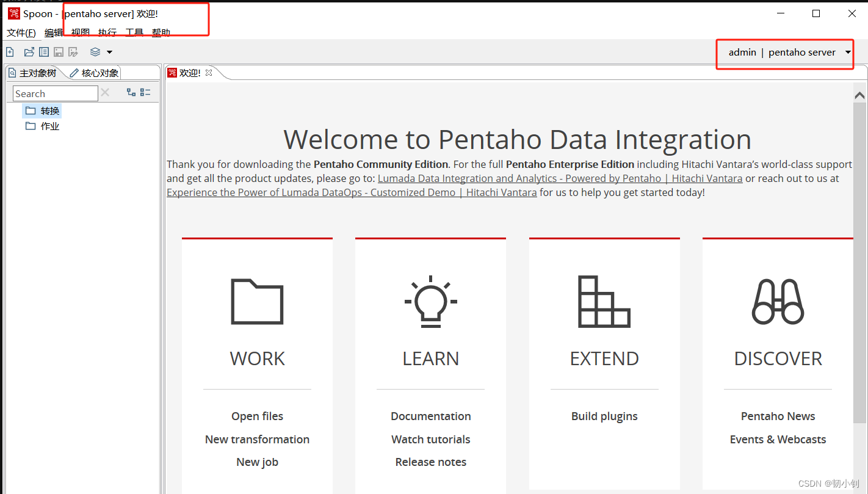Open the Pentaho News link
This screenshot has height=494, width=868.
click(x=778, y=416)
